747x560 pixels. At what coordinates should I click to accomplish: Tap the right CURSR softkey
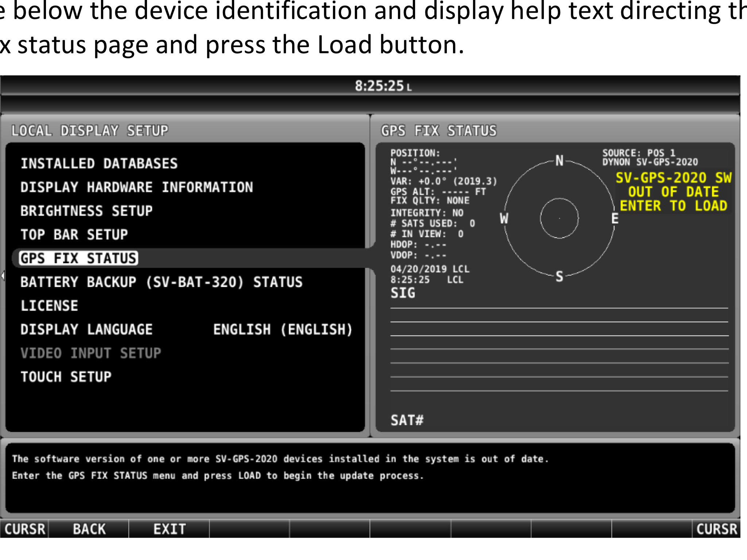(716, 529)
